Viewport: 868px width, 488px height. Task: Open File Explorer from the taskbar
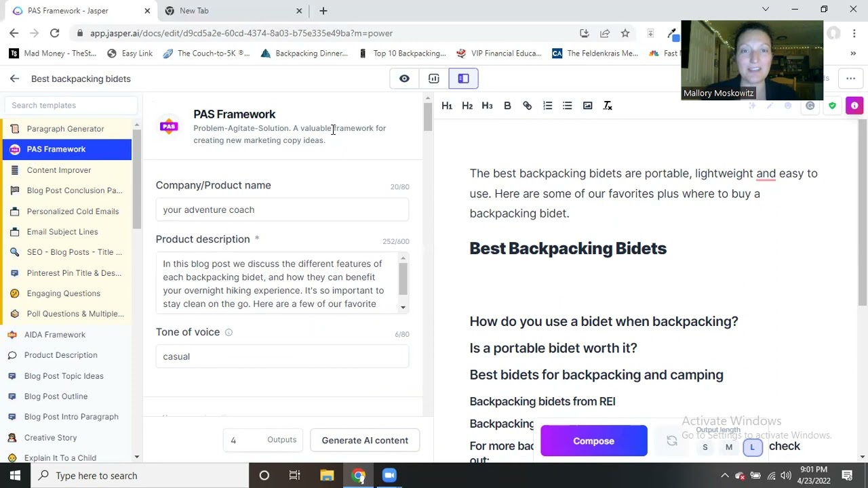click(x=327, y=476)
